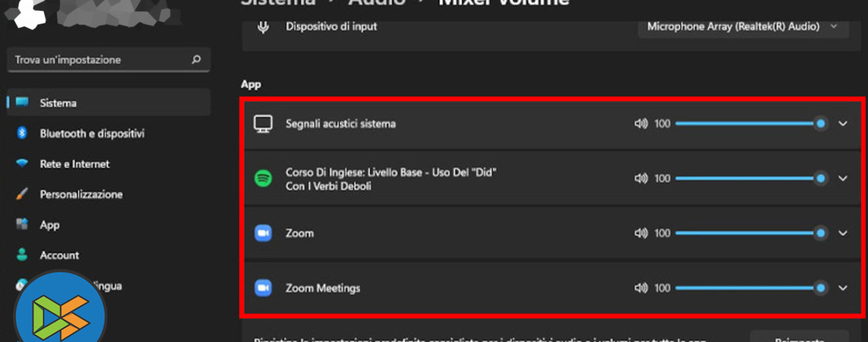Mute the Segnali acustici sistema speaker icon
Screen dimensions: 868x342
[640, 124]
